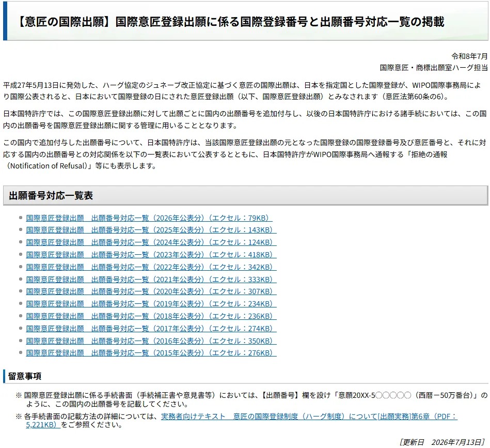The image size is (490, 448).
Task: Open the 2026年公表分 Excel list link
Action: (x=149, y=218)
